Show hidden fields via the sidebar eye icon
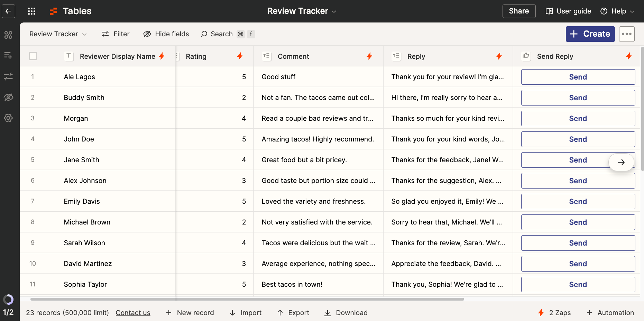Screen dimensions: 644x321 pos(9,97)
